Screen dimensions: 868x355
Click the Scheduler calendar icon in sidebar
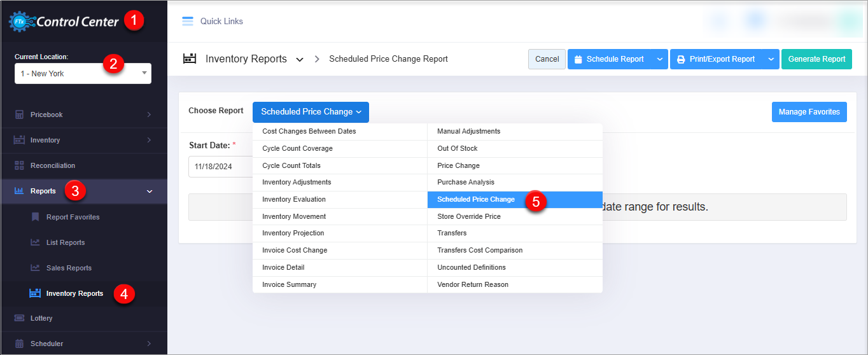coord(19,344)
